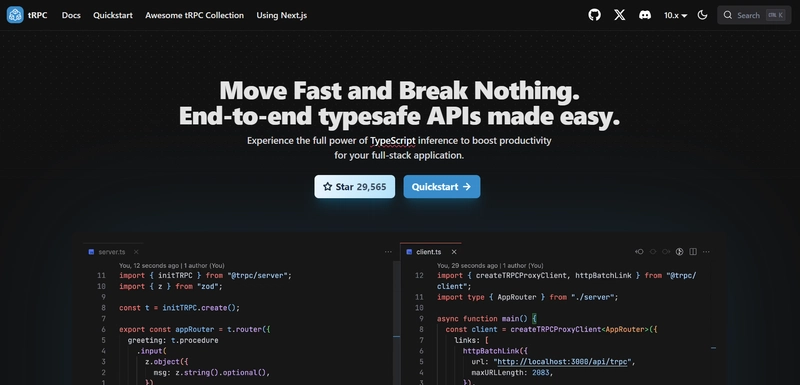
Task: Open the Quickstart nav link
Action: (x=113, y=15)
